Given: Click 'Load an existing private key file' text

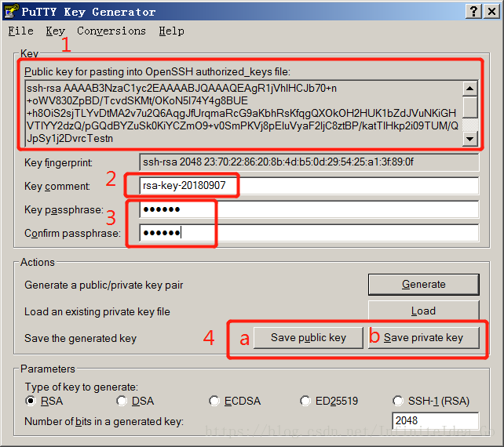Looking at the screenshot, I should (x=97, y=311).
